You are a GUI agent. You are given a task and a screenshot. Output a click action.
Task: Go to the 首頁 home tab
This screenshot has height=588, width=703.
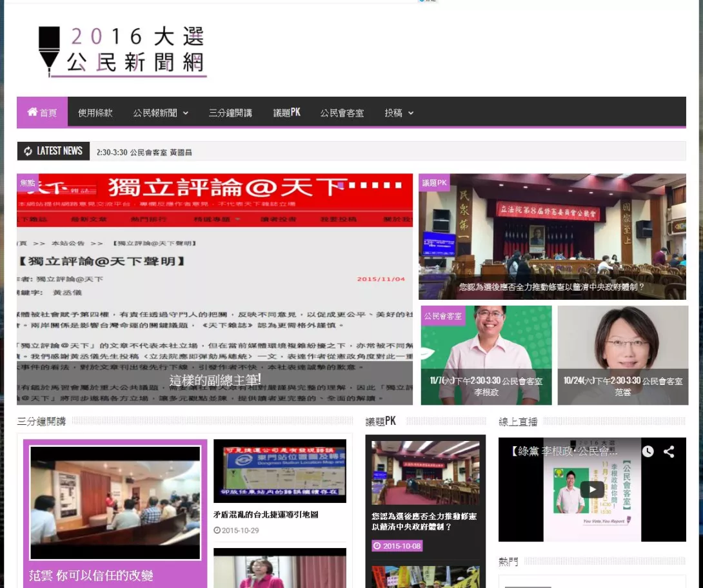point(42,112)
